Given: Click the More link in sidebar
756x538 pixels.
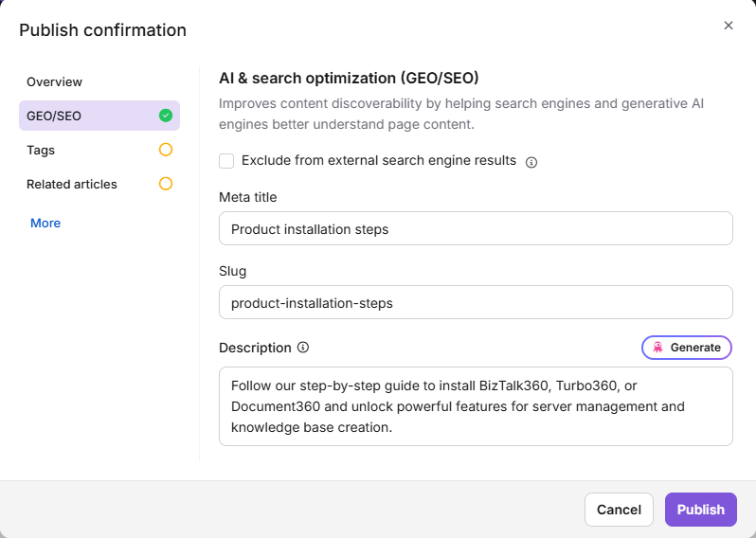Looking at the screenshot, I should (x=45, y=224).
